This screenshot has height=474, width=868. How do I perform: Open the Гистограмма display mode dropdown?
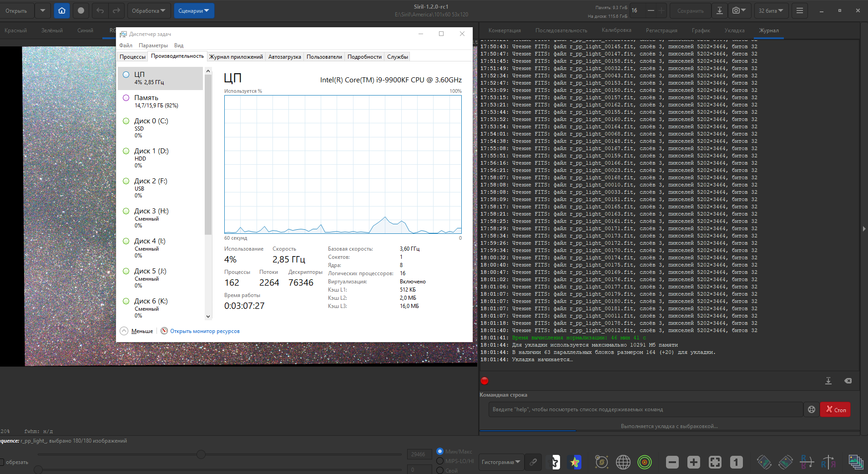[x=500, y=462]
